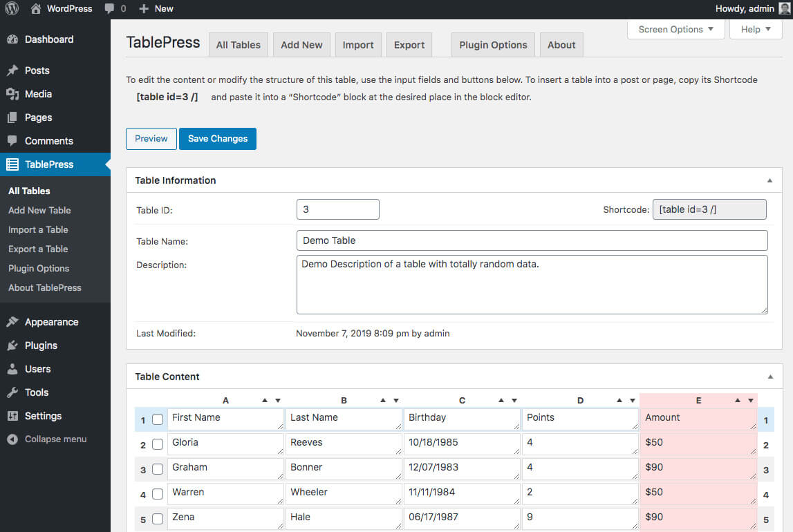Open Plugin Options submenu link

pos(39,268)
